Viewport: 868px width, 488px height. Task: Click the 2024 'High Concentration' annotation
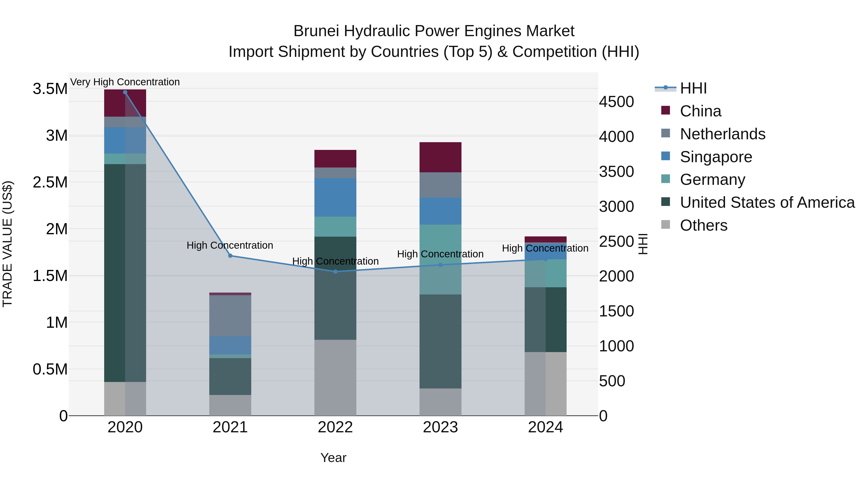(545, 248)
